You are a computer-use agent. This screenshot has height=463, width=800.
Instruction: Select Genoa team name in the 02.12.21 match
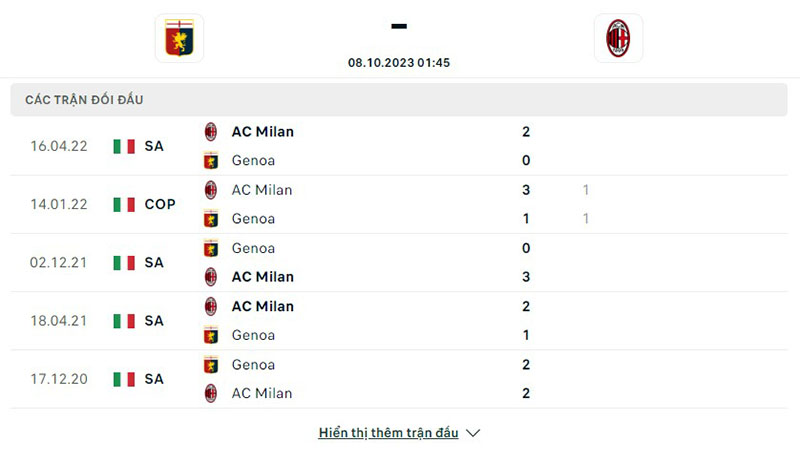(253, 248)
